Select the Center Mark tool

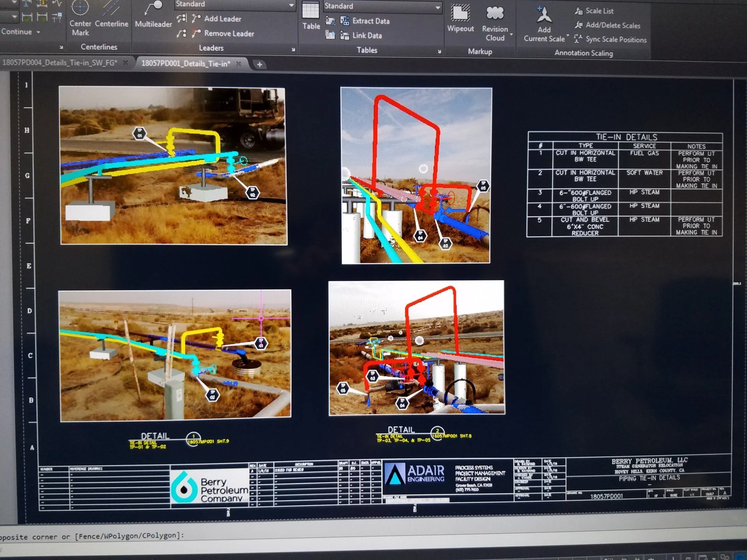pyautogui.click(x=80, y=19)
